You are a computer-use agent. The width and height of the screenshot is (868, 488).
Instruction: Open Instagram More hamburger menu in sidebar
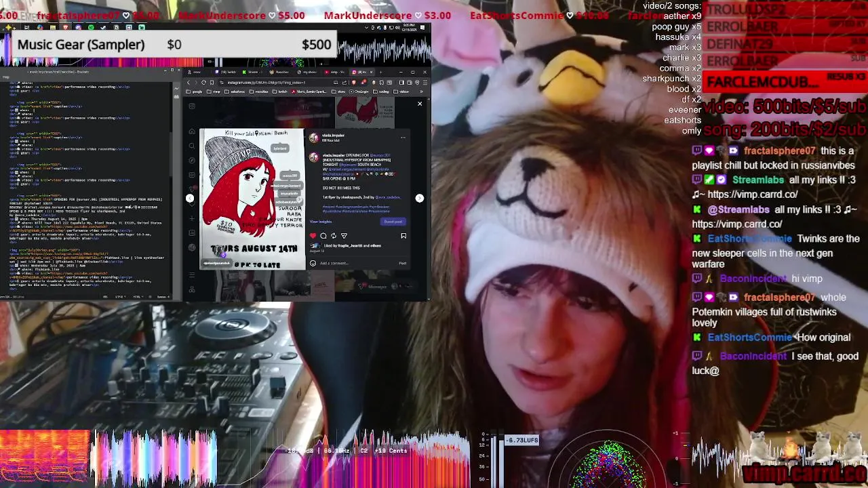click(192, 274)
